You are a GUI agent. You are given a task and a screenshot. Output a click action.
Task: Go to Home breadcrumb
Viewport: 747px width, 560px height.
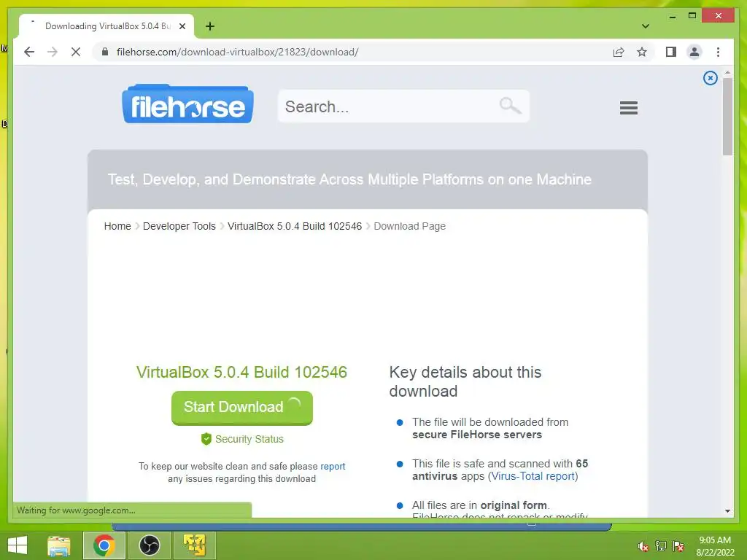[117, 226]
